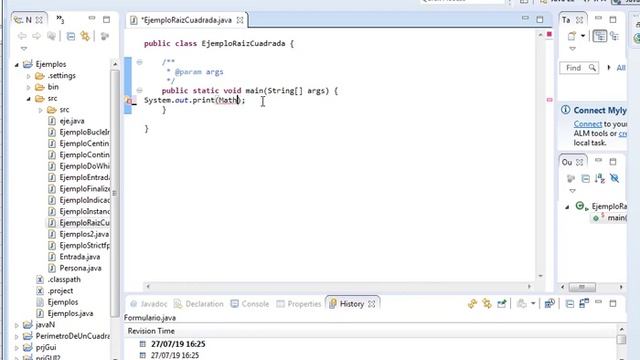Select main method in Outline
This screenshot has width=640, height=360.
[x=610, y=218]
